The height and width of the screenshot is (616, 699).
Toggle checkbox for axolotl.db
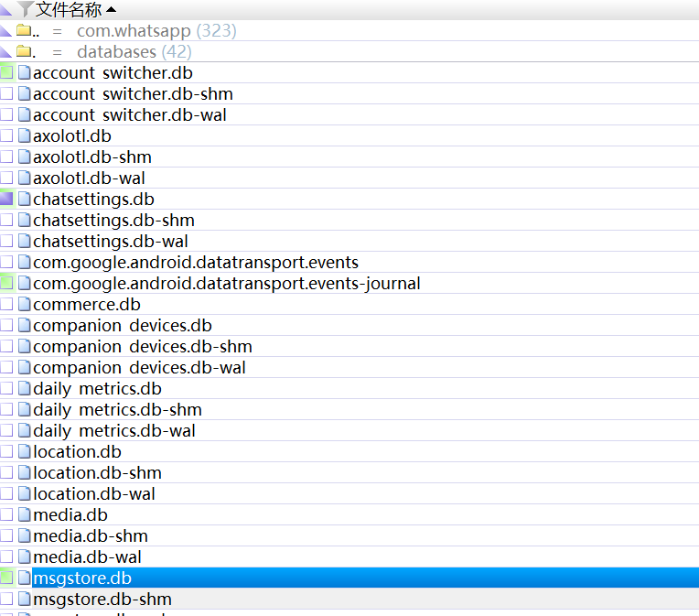click(x=6, y=135)
